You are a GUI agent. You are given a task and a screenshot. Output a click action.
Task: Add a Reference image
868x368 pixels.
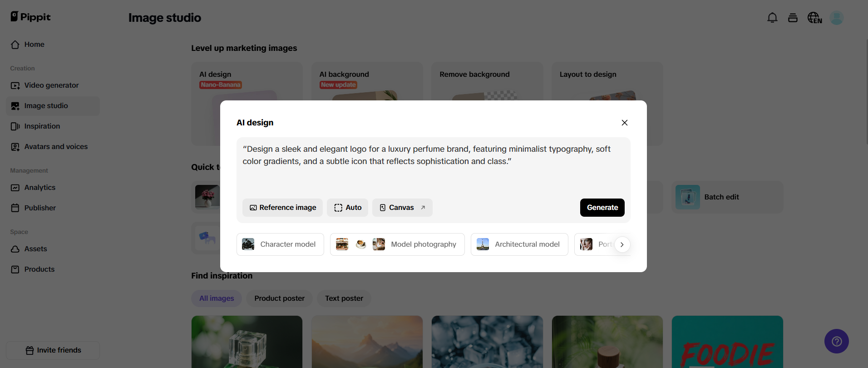282,208
